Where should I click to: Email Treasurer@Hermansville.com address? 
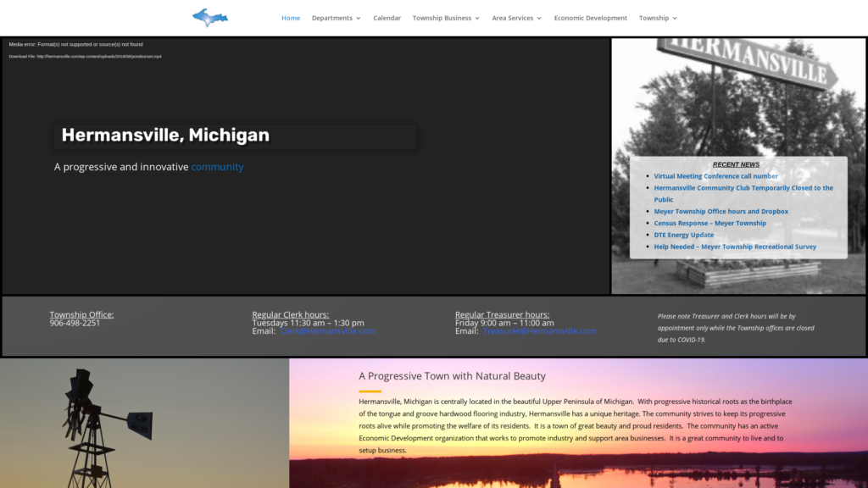(539, 331)
